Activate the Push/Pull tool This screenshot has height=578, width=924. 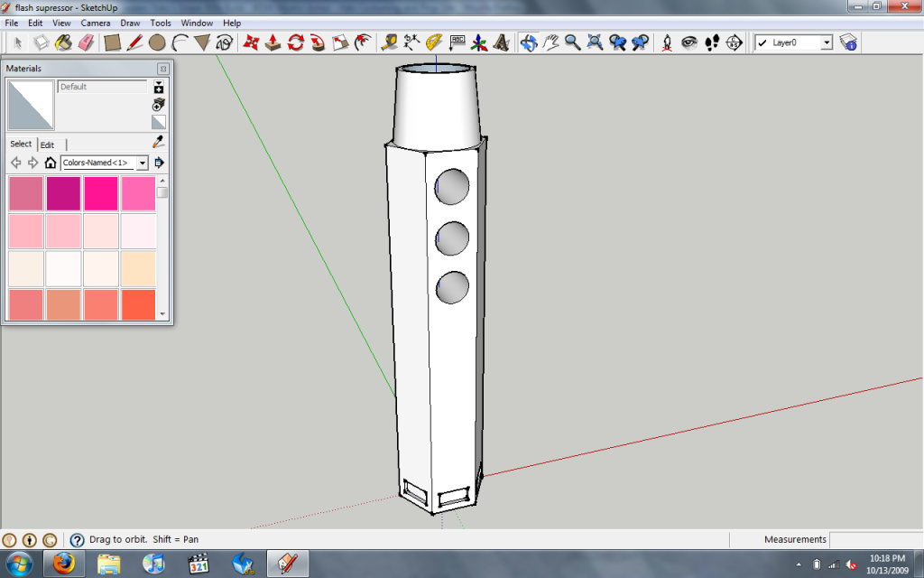273,42
